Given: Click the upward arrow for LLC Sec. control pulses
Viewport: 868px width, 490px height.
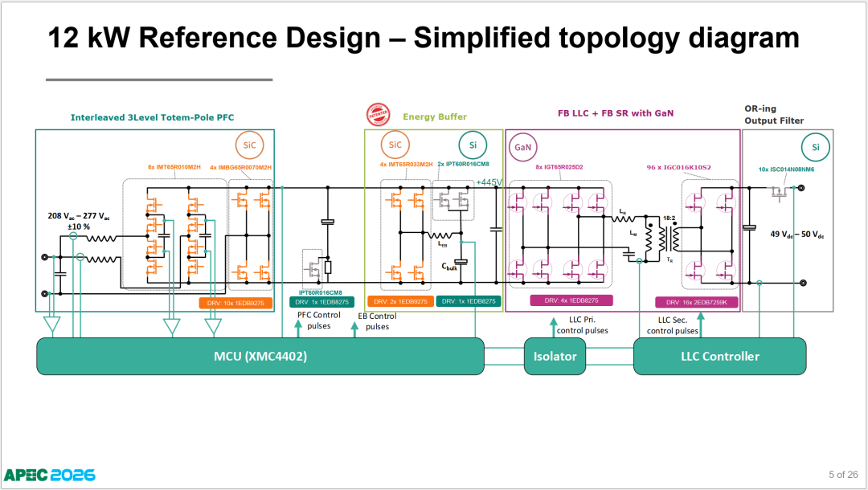Looking at the screenshot, I should click(700, 325).
